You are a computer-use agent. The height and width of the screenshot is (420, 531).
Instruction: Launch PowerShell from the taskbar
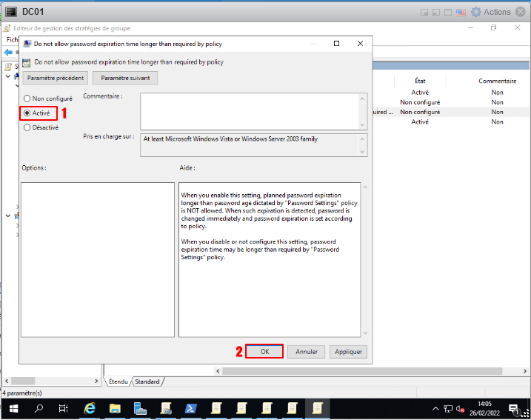pos(191,408)
